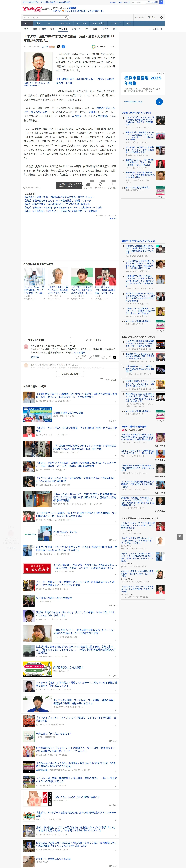Open ラーメン魁力屋 advertisement link
Screen dimensions: 186x868
85,566
